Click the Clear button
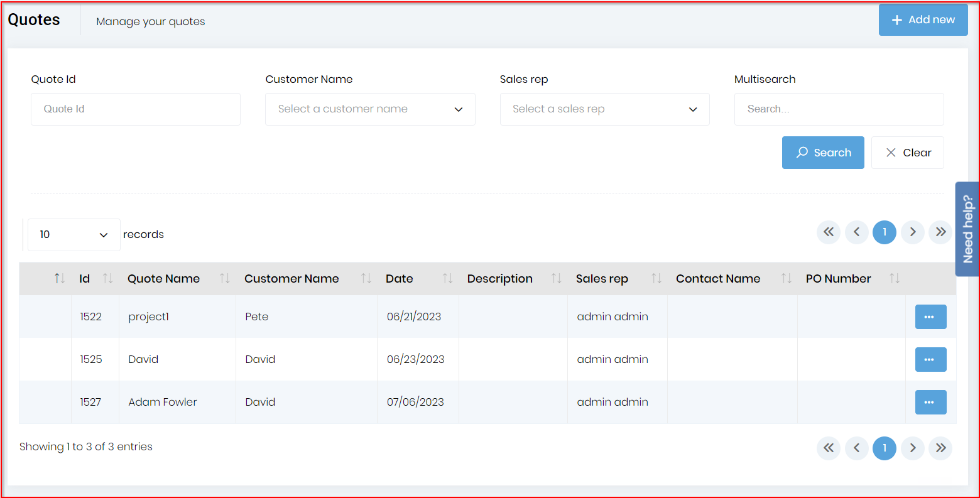 (907, 153)
